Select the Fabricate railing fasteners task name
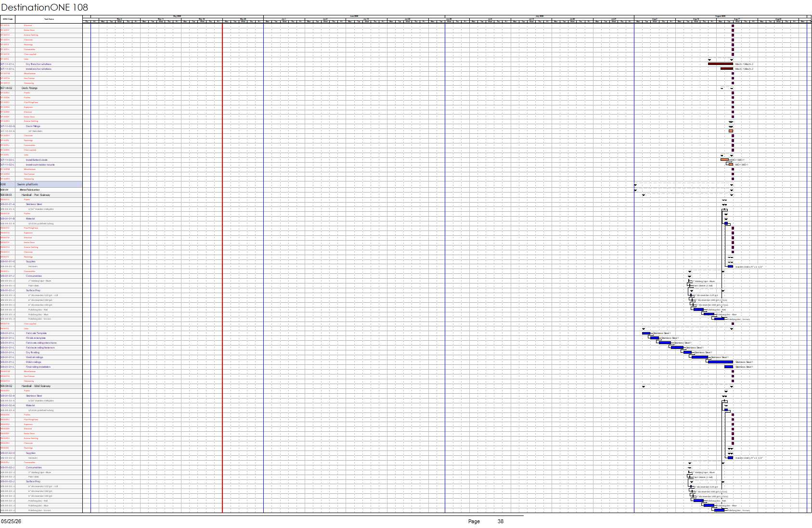 pyautogui.click(x=40, y=348)
